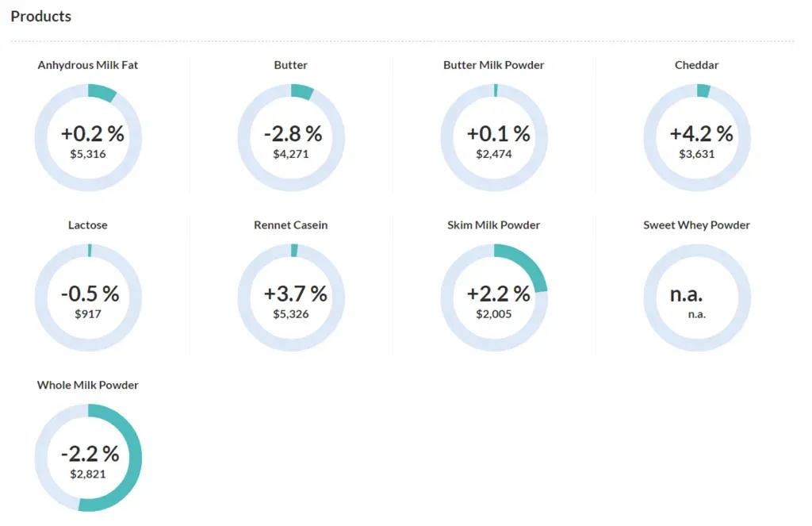
Task: Click the $5,316 Anhydrous Milk Fat price
Action: (88, 154)
